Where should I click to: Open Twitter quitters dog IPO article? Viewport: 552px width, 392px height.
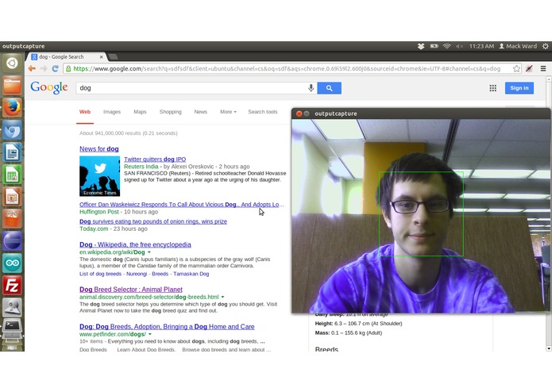pos(155,159)
